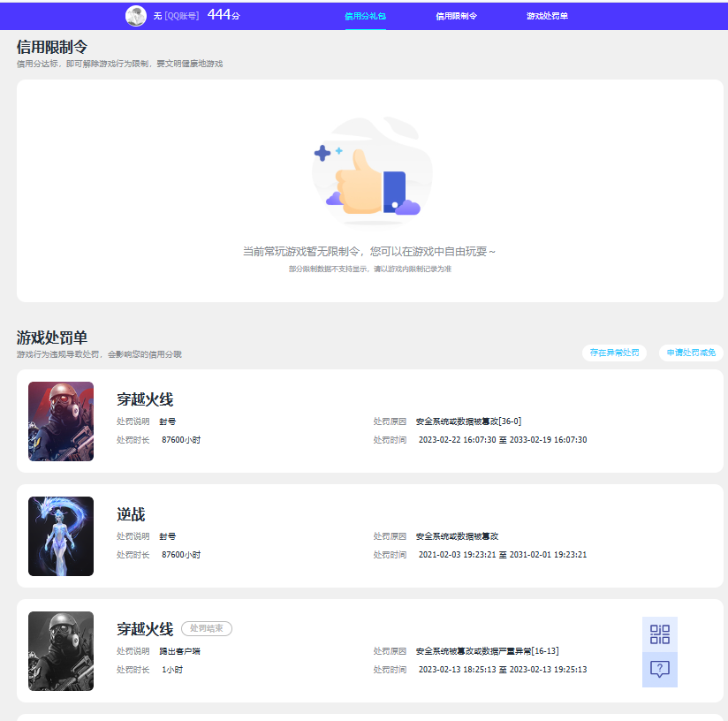Viewport: 728px width, 721px height.
Task: Click reason text ending with [16-13]
Action: click(x=487, y=651)
